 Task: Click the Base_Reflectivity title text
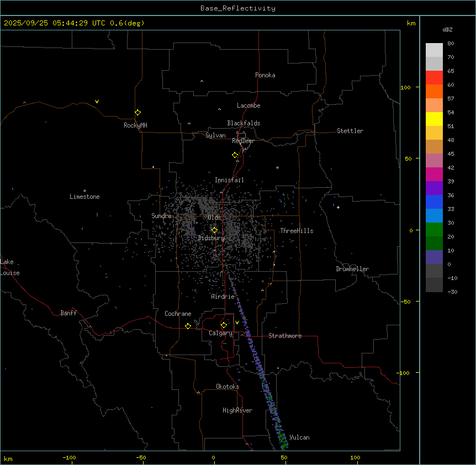coord(238,8)
